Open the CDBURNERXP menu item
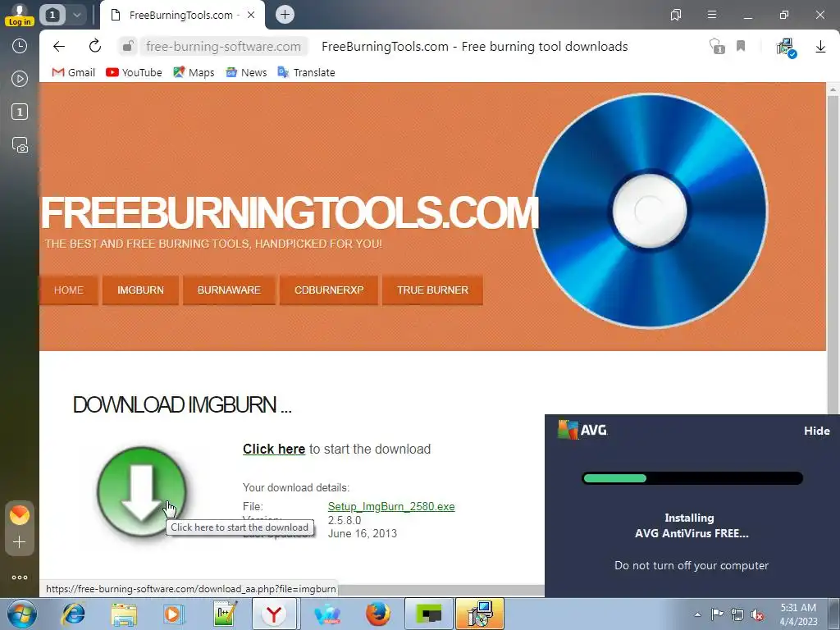This screenshot has height=630, width=840. tap(329, 290)
